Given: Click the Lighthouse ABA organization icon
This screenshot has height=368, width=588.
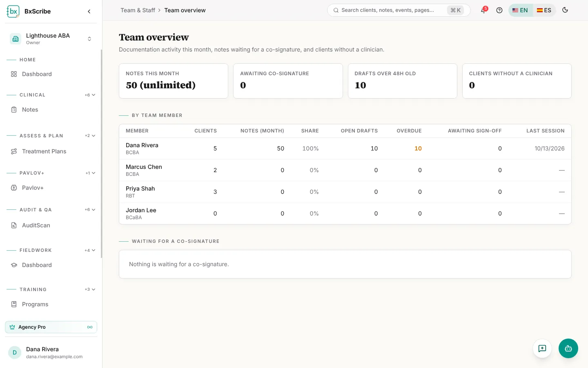Looking at the screenshot, I should (x=16, y=39).
